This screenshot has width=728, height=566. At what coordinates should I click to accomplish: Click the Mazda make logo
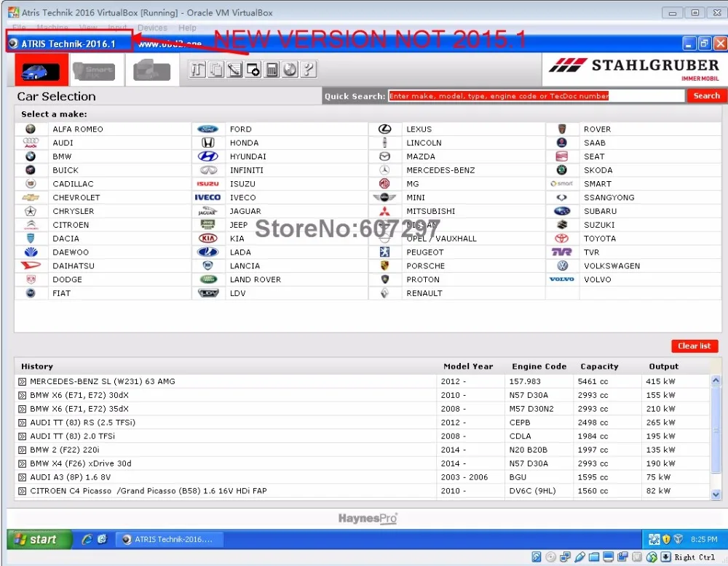(x=384, y=156)
